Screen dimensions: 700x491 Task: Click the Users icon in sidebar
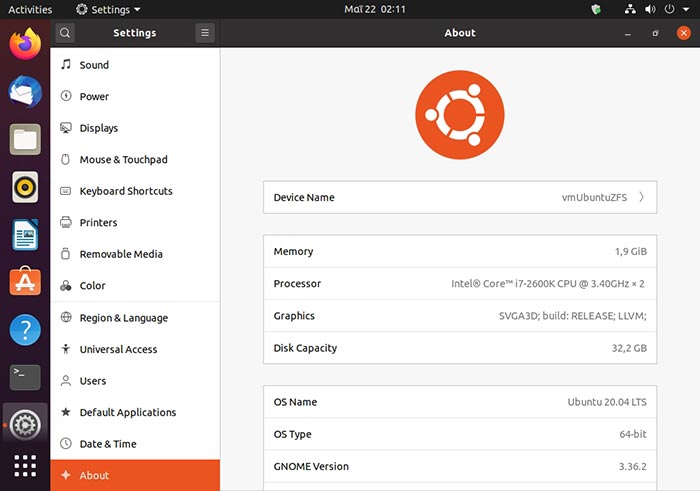(66, 380)
